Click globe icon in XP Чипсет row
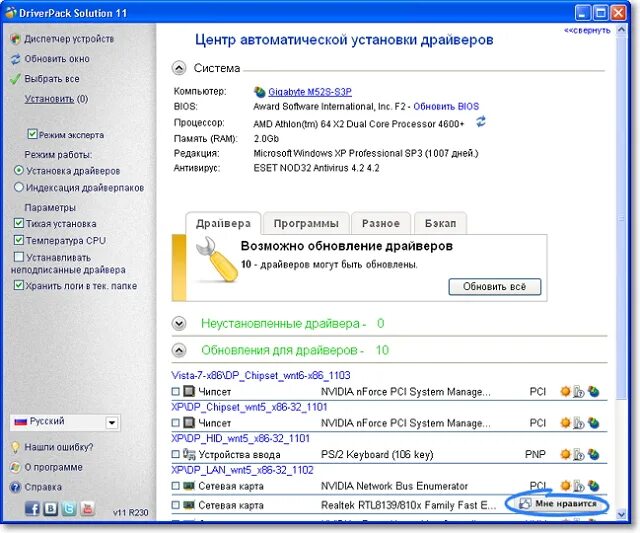640x533 pixels. pos(593,423)
